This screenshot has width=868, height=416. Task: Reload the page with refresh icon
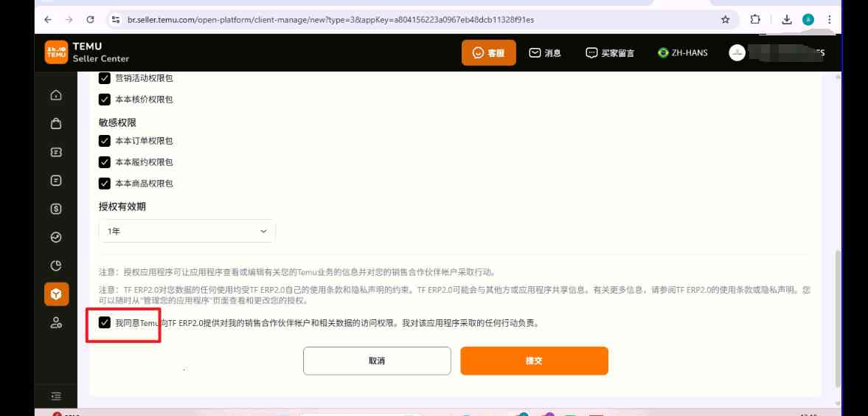pyautogui.click(x=90, y=19)
